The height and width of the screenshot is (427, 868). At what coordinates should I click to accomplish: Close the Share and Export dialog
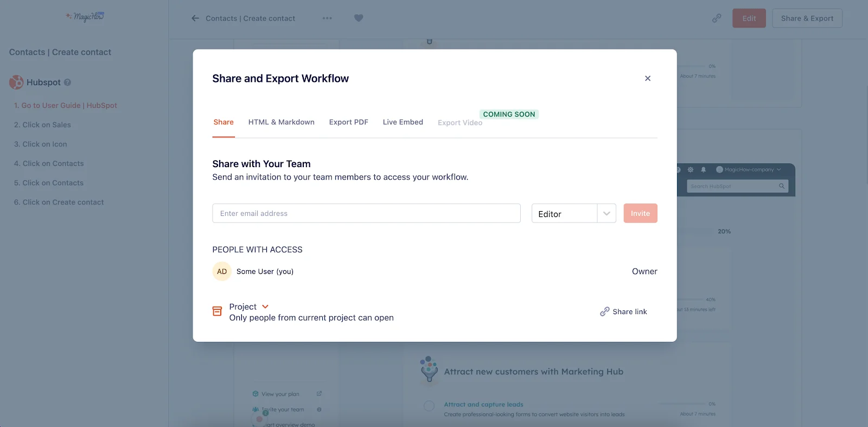pyautogui.click(x=647, y=79)
